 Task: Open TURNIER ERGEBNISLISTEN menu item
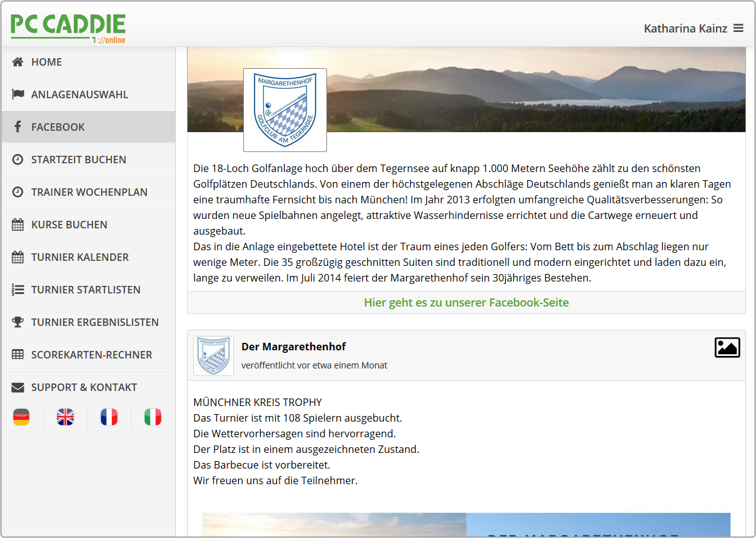(x=88, y=322)
